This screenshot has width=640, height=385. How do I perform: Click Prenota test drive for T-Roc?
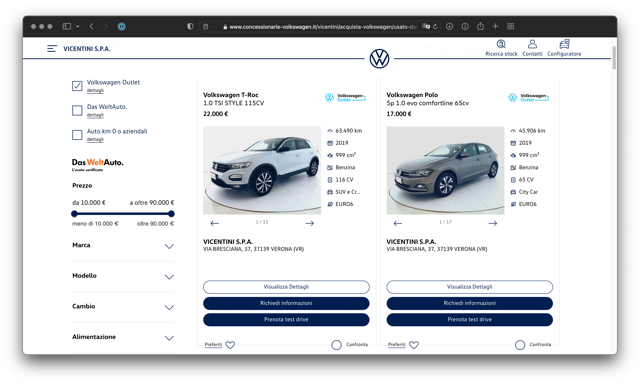pos(286,320)
